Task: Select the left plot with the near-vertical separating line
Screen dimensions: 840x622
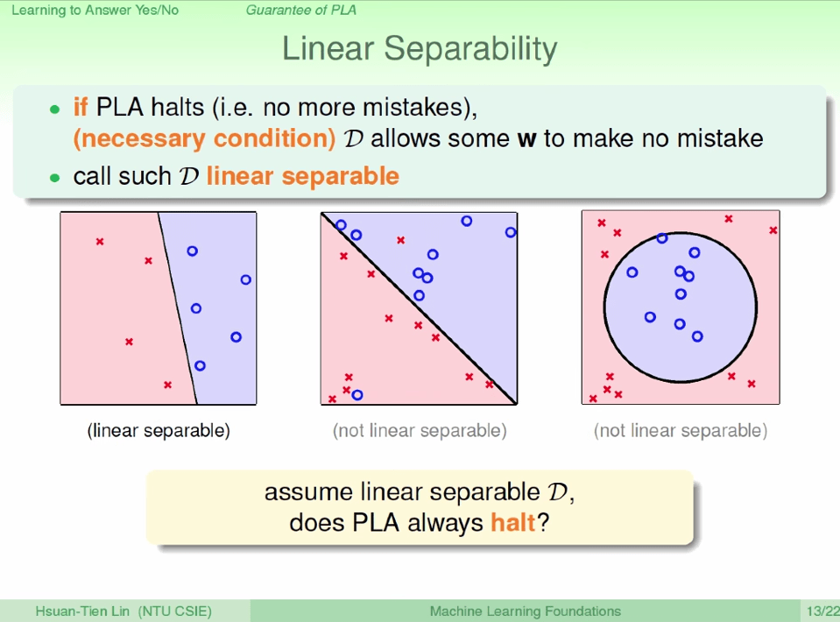Action: (x=159, y=308)
